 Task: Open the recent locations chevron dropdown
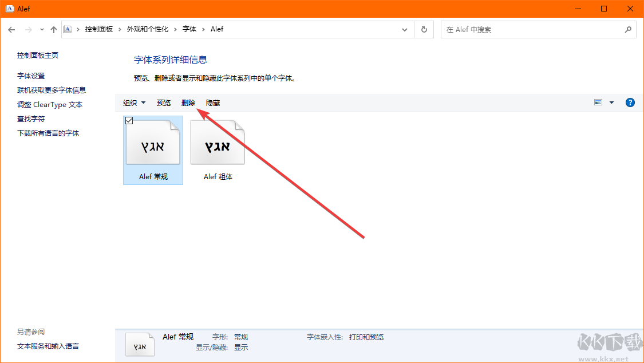[x=41, y=29]
